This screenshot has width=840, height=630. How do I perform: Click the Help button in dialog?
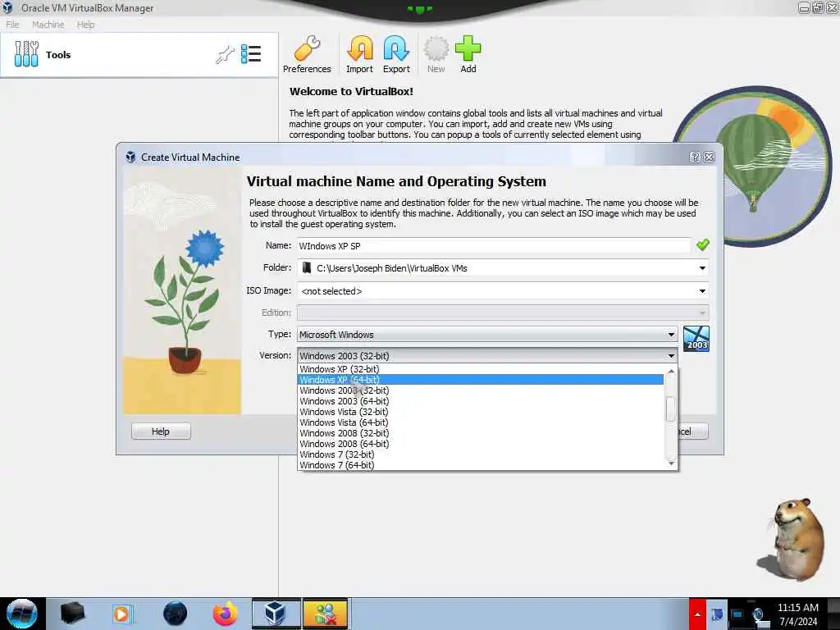pyautogui.click(x=161, y=431)
